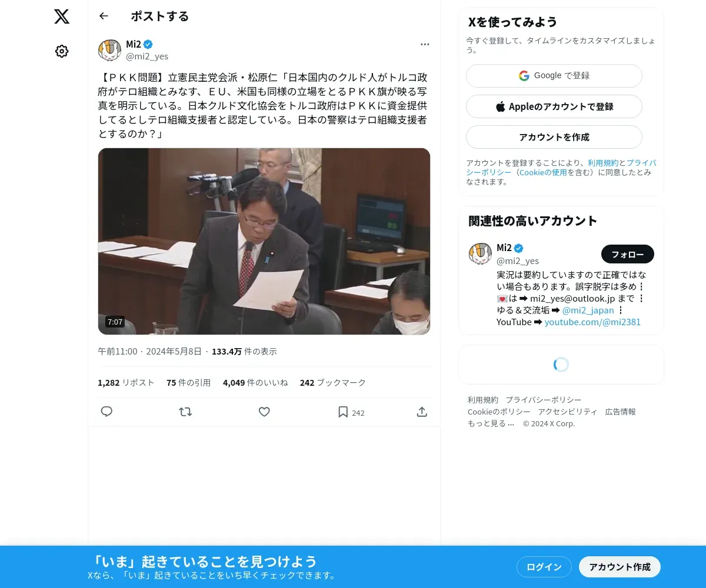Image resolution: width=706 pixels, height=588 pixels.
Task: Click © 2024 X Corp. text
Action: tap(549, 423)
